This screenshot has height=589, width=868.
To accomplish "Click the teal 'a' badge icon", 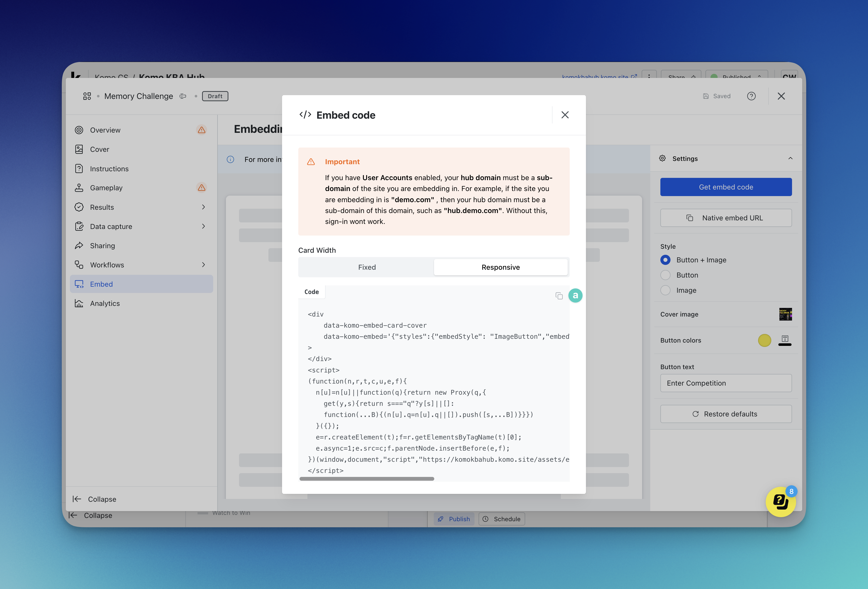I will pos(575,296).
